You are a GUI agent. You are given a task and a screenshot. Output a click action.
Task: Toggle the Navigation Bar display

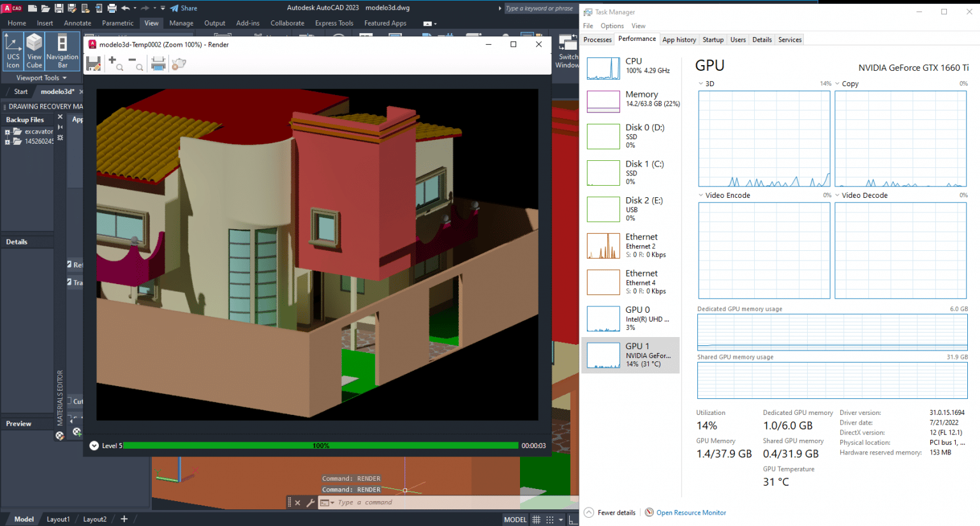[x=63, y=52]
